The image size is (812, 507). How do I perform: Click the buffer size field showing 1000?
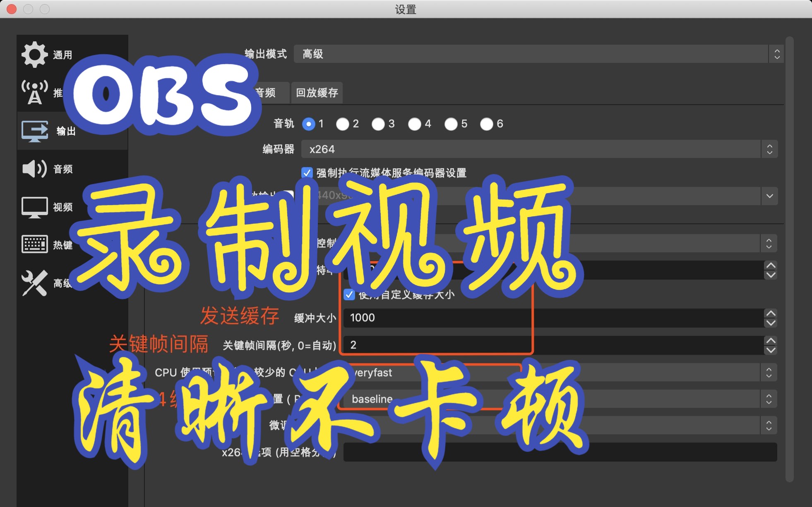point(554,318)
